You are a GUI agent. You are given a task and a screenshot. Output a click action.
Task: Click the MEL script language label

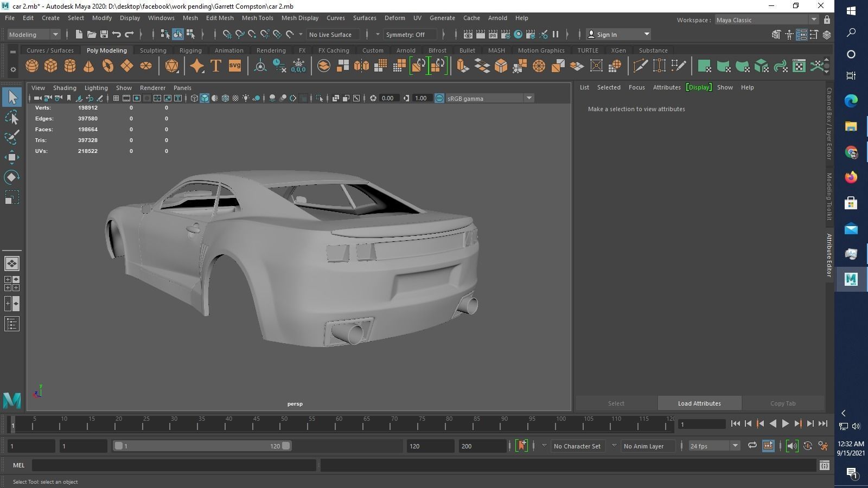tap(19, 465)
